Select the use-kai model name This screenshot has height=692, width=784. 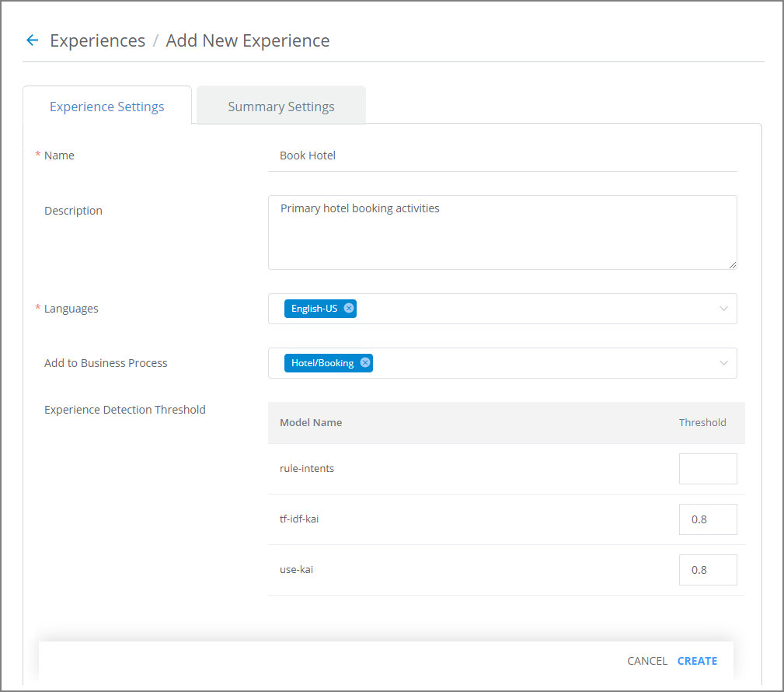297,569
